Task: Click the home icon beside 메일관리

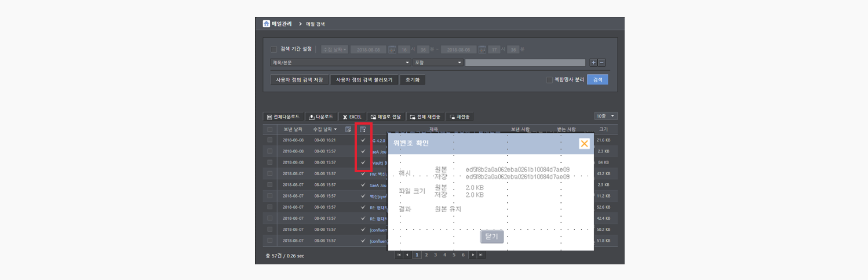Action: click(267, 24)
